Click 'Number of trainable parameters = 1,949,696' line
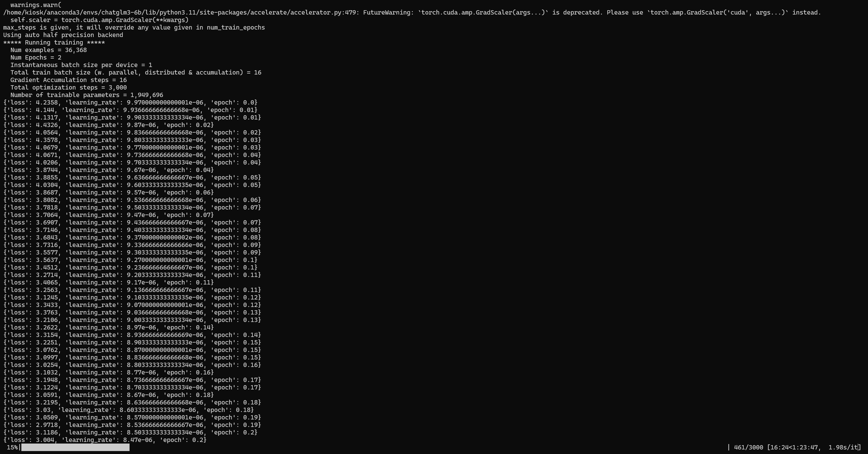 click(x=87, y=95)
